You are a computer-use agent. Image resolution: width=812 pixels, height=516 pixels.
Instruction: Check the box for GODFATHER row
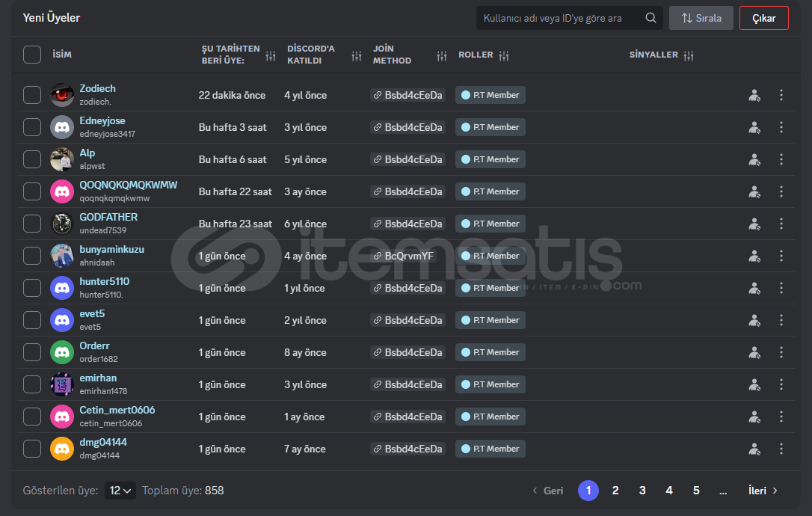point(32,224)
